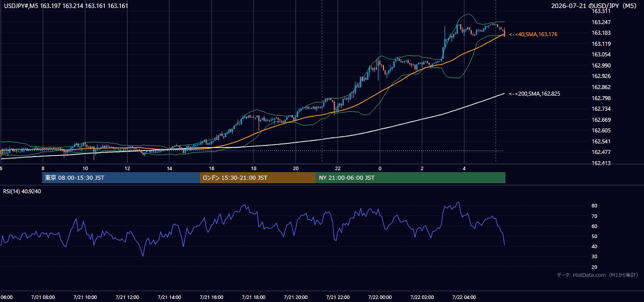This screenshot has width=644, height=302.
Task: Click the 7/21 14:00 bottom time label
Action: tap(169, 297)
